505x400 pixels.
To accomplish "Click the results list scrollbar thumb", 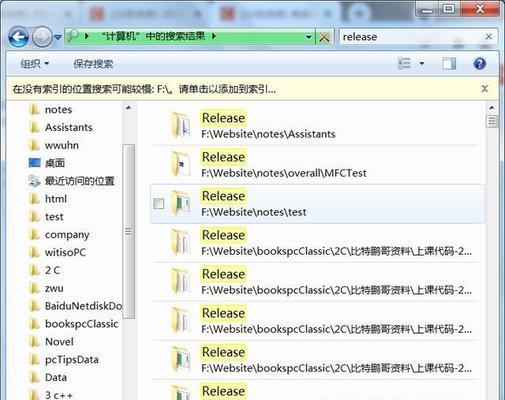I will (492, 121).
